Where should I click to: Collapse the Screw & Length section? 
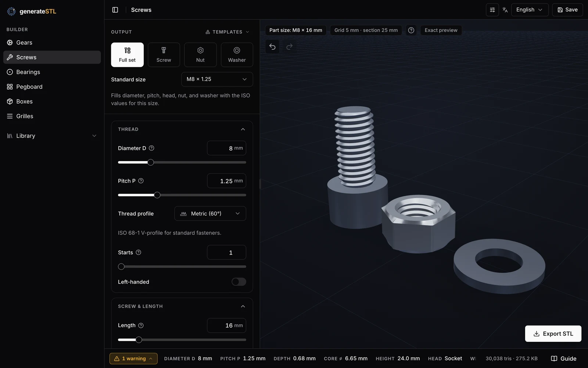(x=243, y=306)
